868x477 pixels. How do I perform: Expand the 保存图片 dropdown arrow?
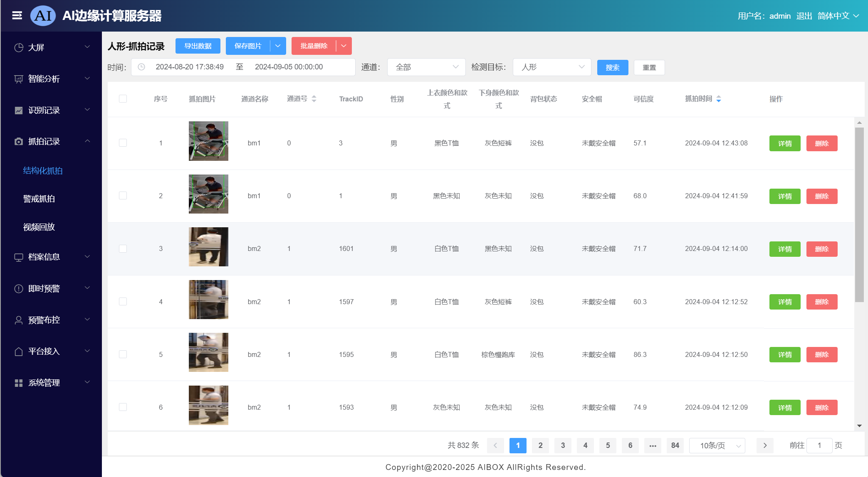pos(278,46)
